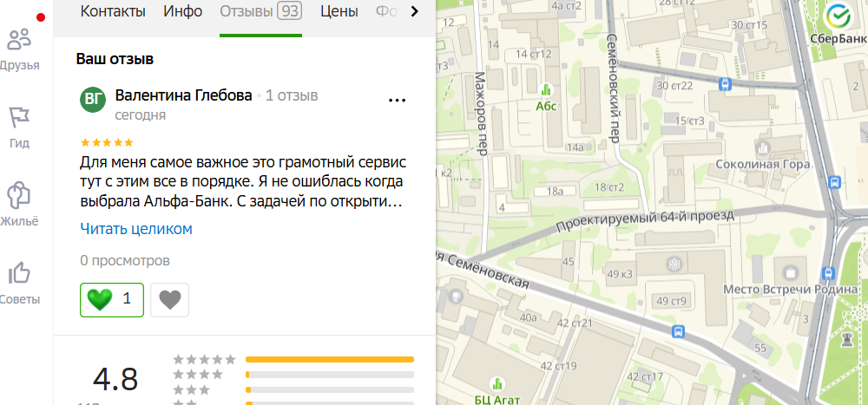
Task: Click the 4.8 overall rating value
Action: click(x=115, y=380)
